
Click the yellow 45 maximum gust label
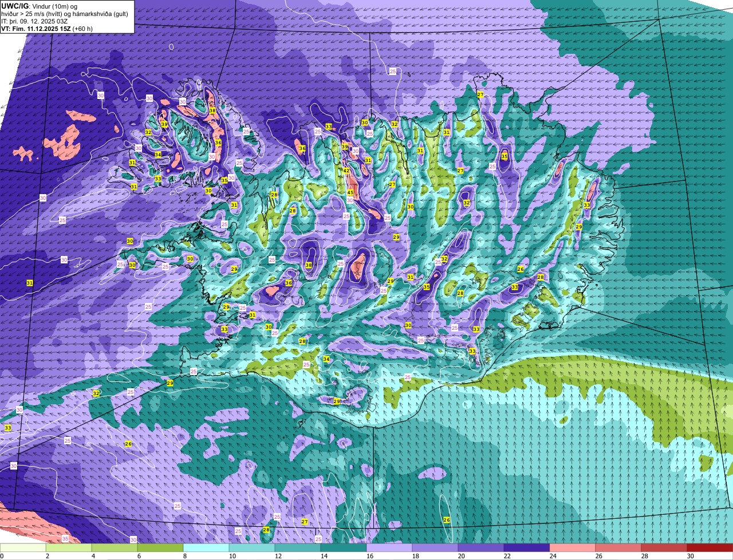350,193
